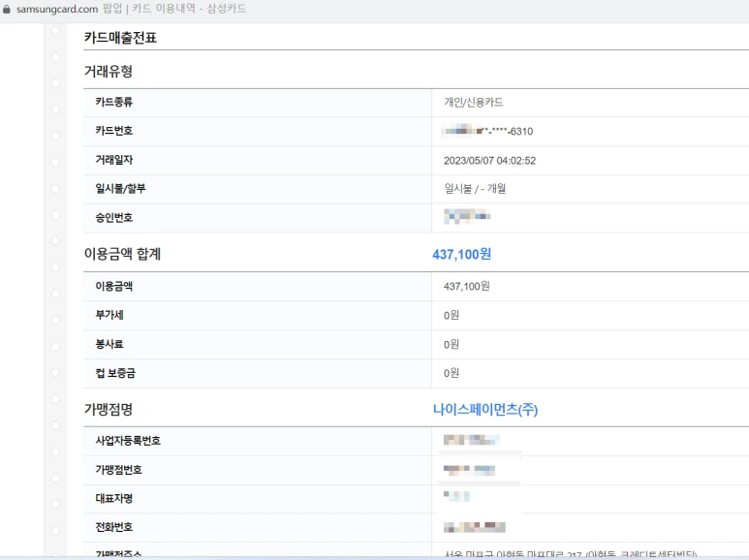
Task: Select the 거래일자 label
Action: pyautogui.click(x=114, y=160)
